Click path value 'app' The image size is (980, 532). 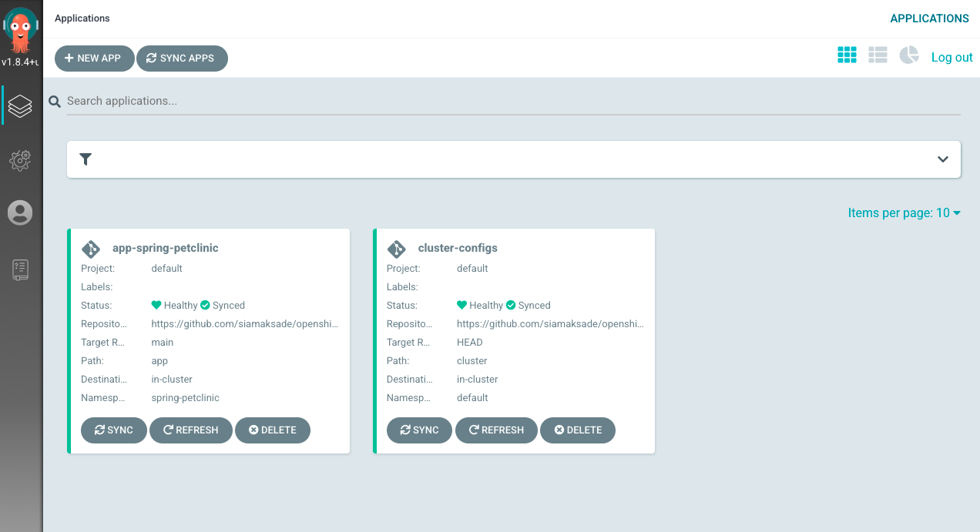159,361
